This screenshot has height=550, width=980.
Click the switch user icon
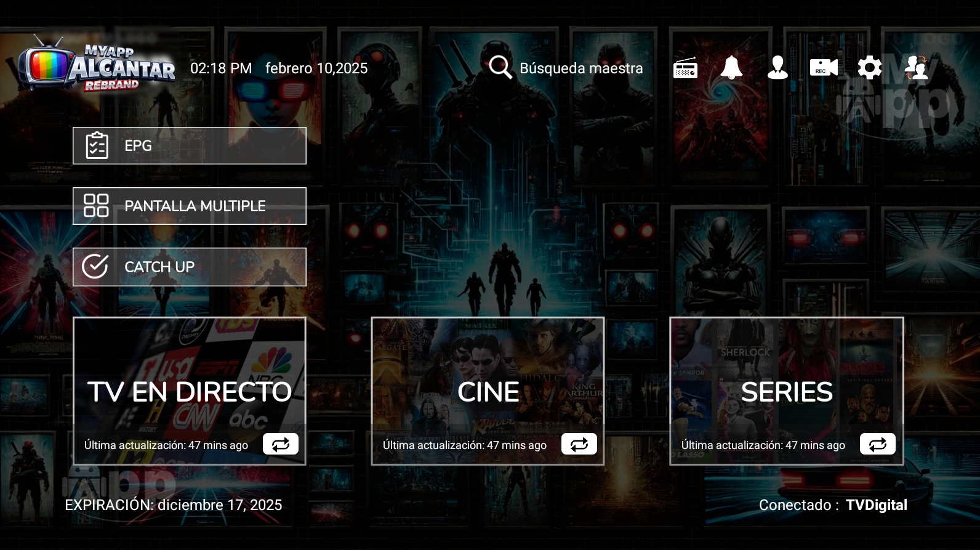(916, 68)
